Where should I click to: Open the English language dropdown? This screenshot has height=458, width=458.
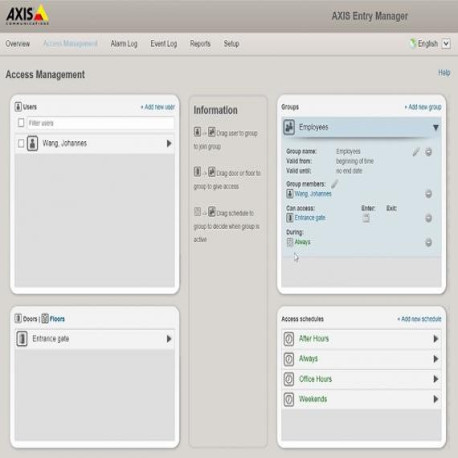[x=446, y=44]
